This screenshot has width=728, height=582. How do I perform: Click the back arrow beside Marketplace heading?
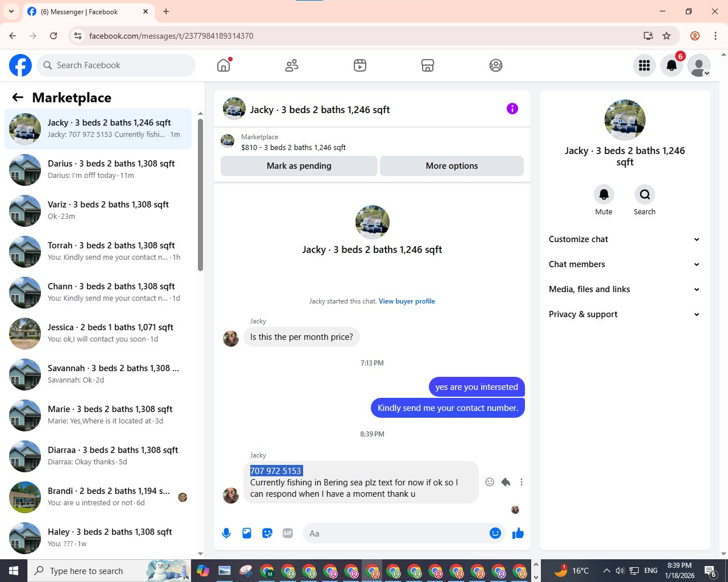point(18,97)
